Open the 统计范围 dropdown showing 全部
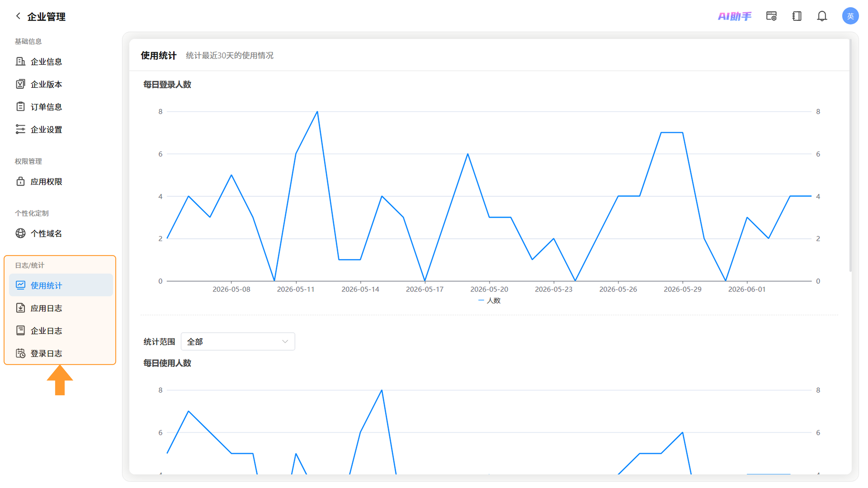868x488 pixels. 238,341
